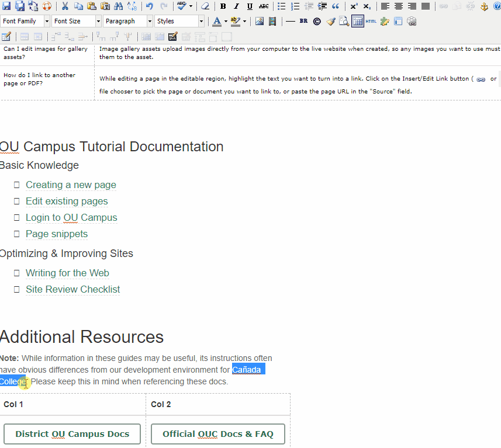Insert a numbered list
The height and width of the screenshot is (448, 501).
click(295, 6)
